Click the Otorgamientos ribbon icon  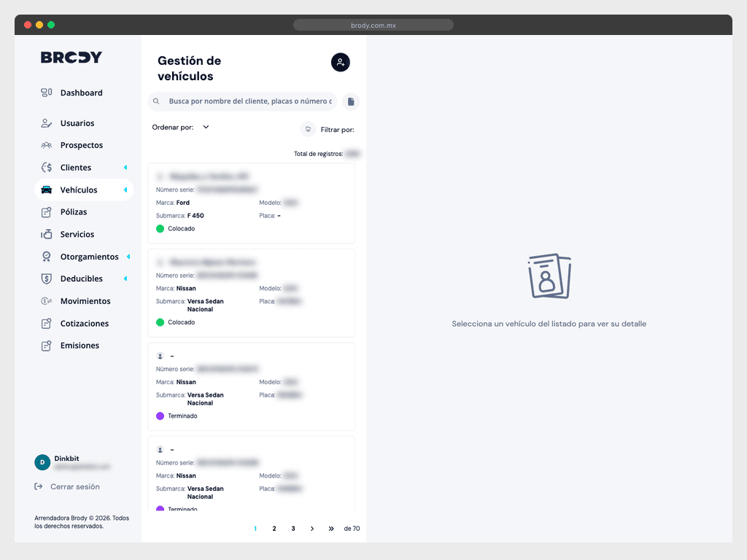click(46, 257)
